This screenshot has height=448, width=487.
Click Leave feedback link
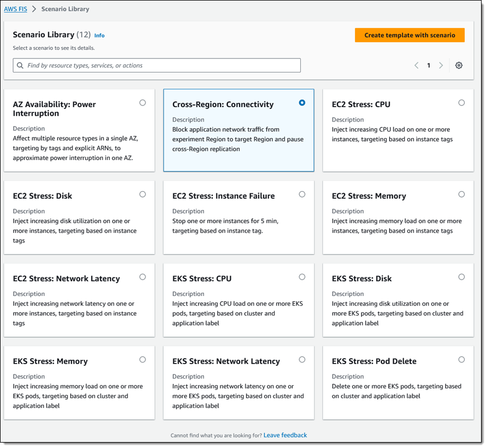tap(285, 435)
